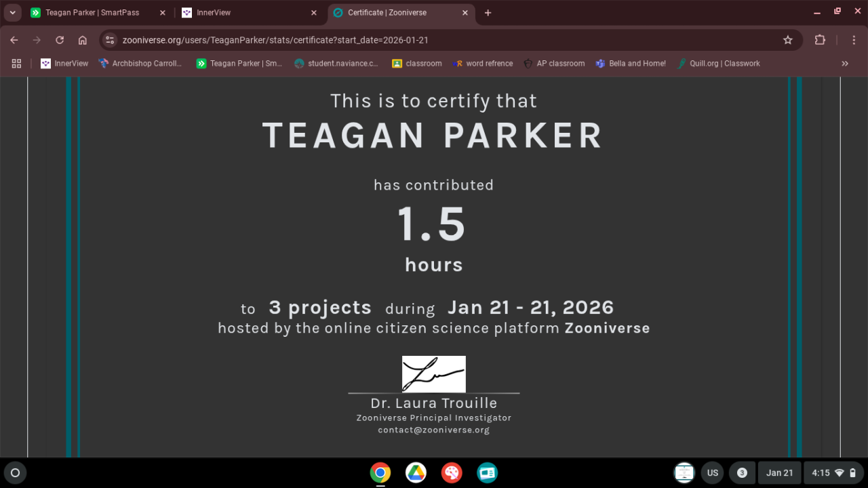This screenshot has width=868, height=488.
Task: Click the word hours below 1.5
Action: tap(434, 264)
